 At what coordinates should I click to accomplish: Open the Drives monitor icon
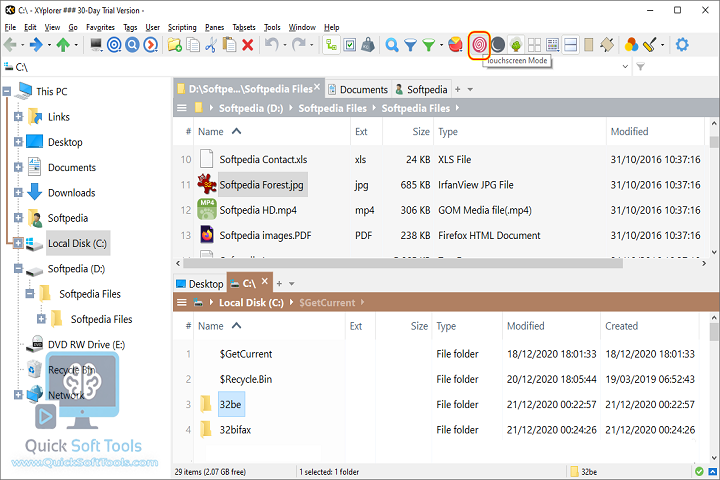(x=96, y=45)
